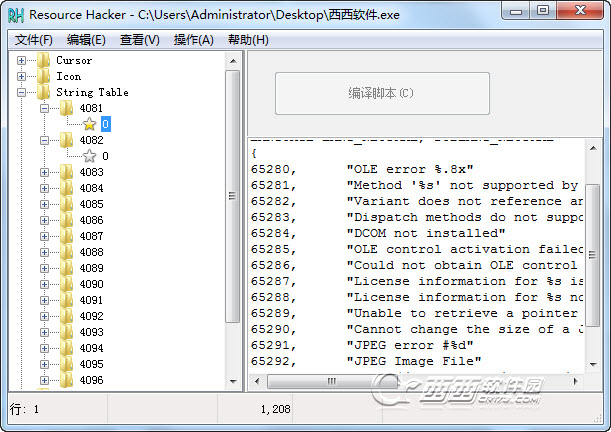Open the 查看(V) menu
The height and width of the screenshot is (432, 611).
coord(140,40)
